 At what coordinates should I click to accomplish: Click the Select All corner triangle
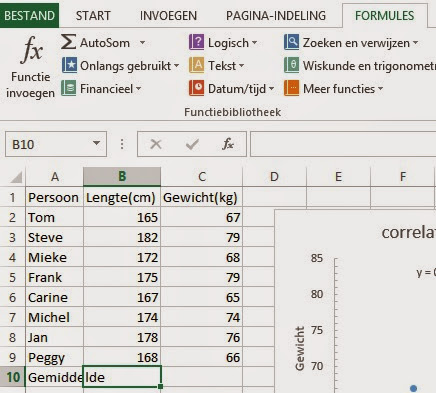click(16, 177)
